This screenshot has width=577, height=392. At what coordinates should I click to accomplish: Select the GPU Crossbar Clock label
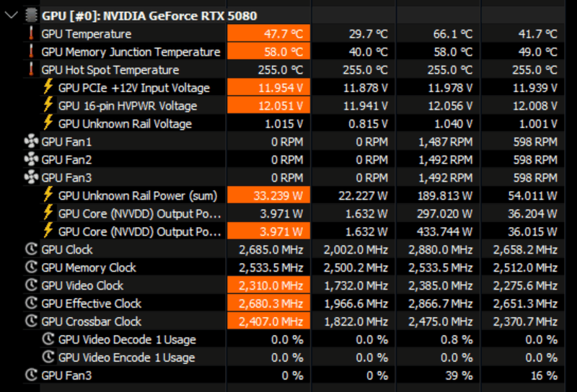coord(92,322)
